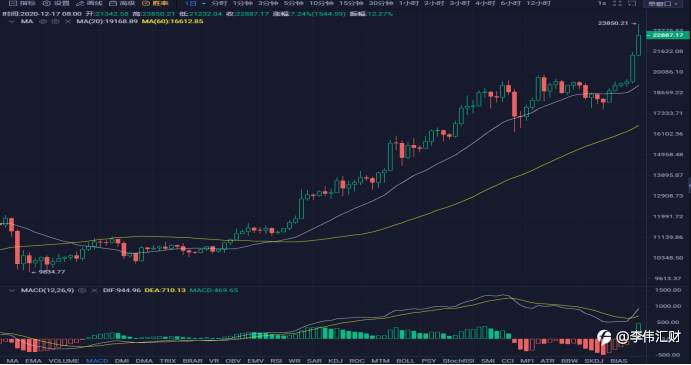
Task: Switch to 3分钟 timeframe
Action: (268, 3)
